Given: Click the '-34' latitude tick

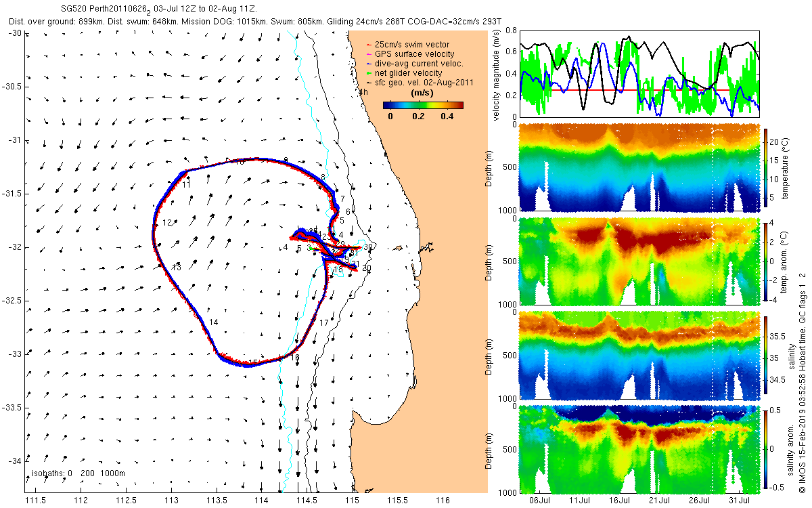Looking at the screenshot, I should click(14, 461).
